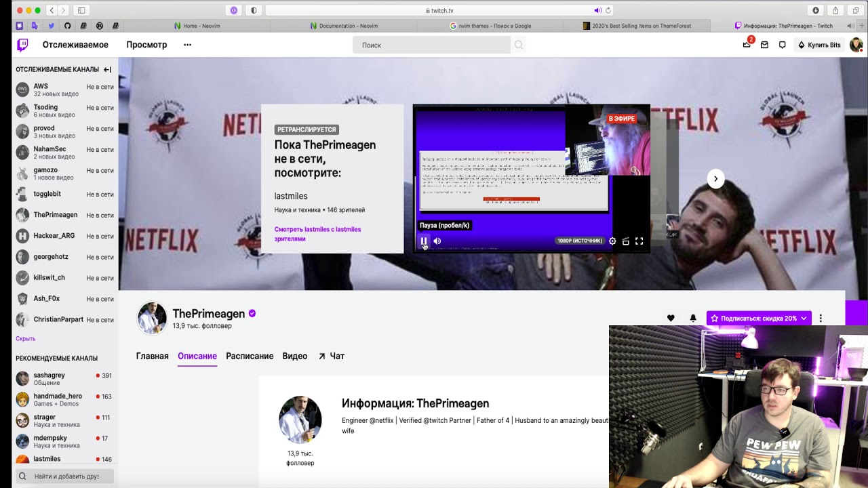Open the notifications inbox icon
The height and width of the screenshot is (488, 868).
tap(764, 45)
